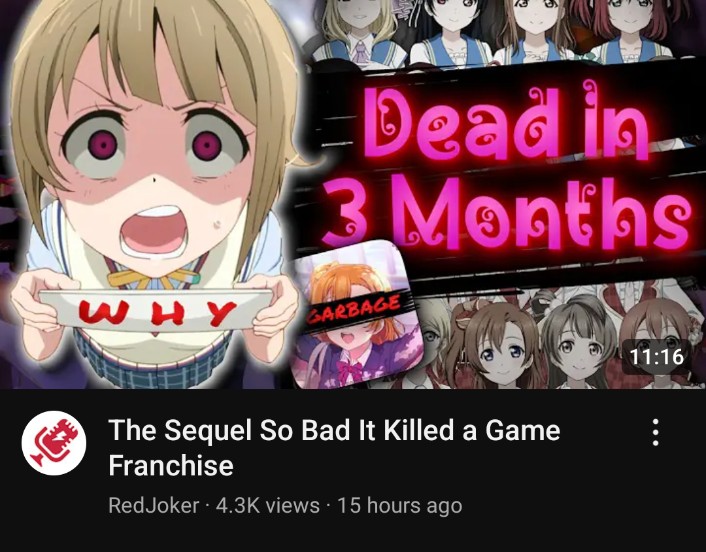Screen dimensions: 706x552
Task: Open the RedJoker channel avatar
Action: tap(54, 443)
